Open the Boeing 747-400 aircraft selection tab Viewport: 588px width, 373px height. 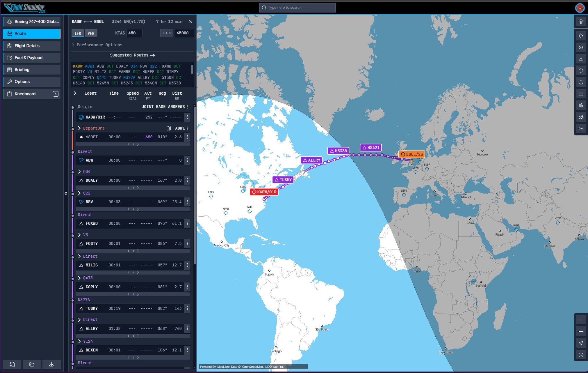tap(32, 22)
